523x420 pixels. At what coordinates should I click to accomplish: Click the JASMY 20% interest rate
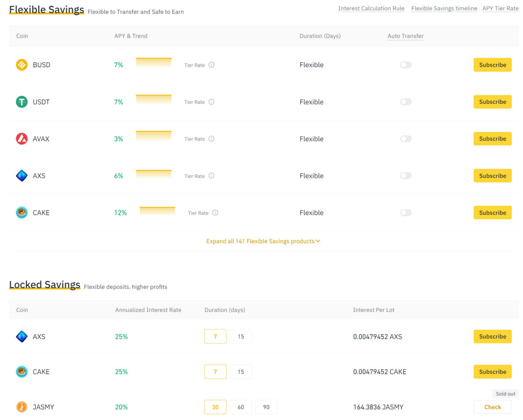click(x=122, y=407)
